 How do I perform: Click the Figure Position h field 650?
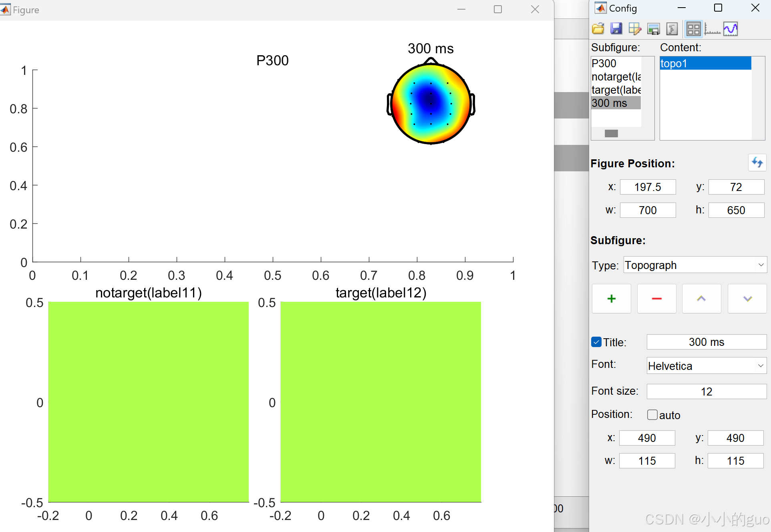tap(737, 210)
